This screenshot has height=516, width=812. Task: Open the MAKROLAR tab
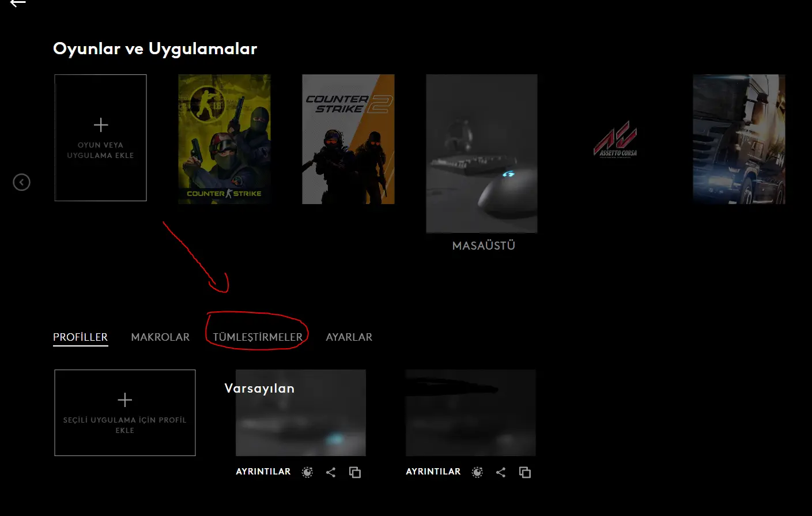click(160, 337)
